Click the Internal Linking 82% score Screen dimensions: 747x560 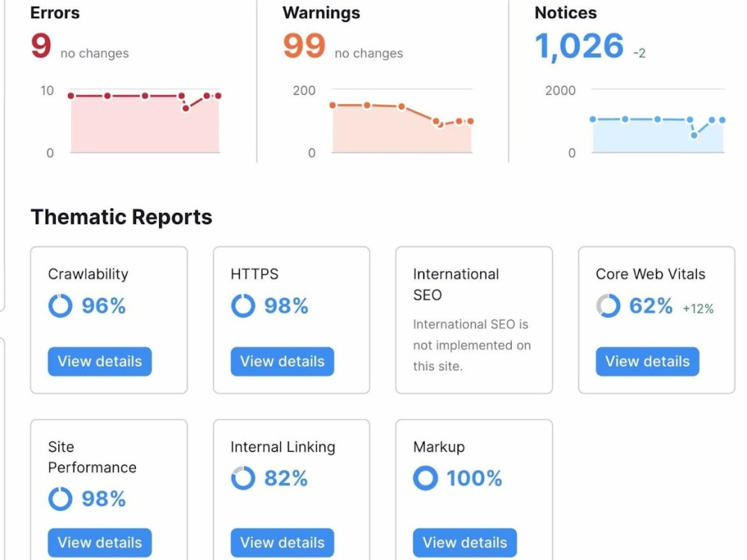coord(286,478)
